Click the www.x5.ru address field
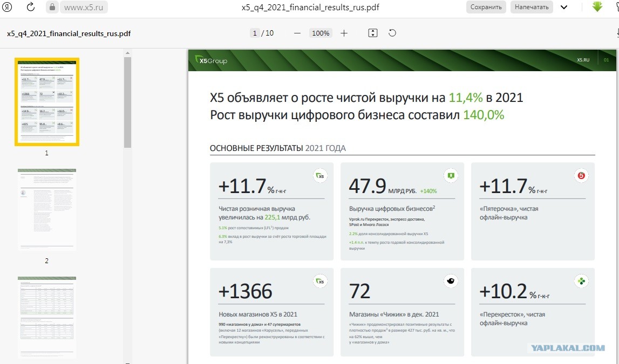The image size is (619, 364). [x=84, y=7]
